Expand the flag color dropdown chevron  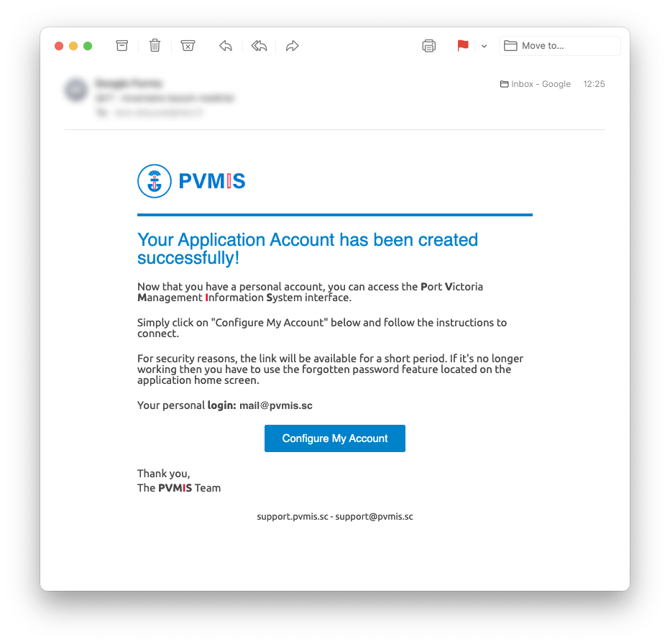[x=484, y=46]
